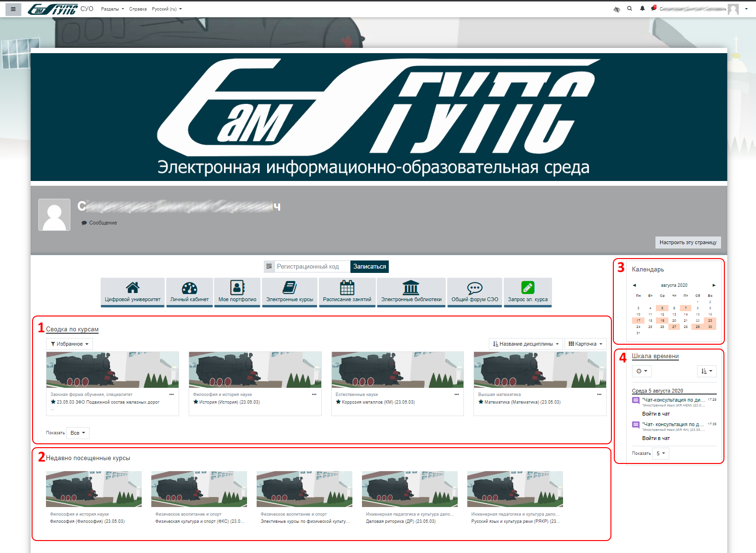Click the Сводка по курсам heading
756x553 pixels.
pos(72,329)
